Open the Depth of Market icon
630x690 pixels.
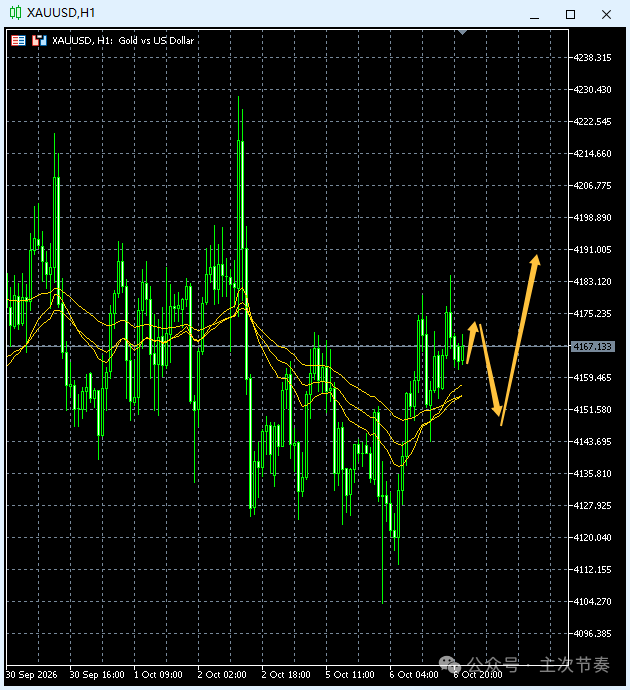(x=39, y=40)
